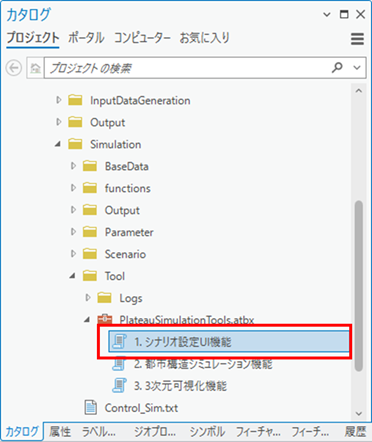
Task: Switch to the お気に入り tab
Action: [205, 38]
